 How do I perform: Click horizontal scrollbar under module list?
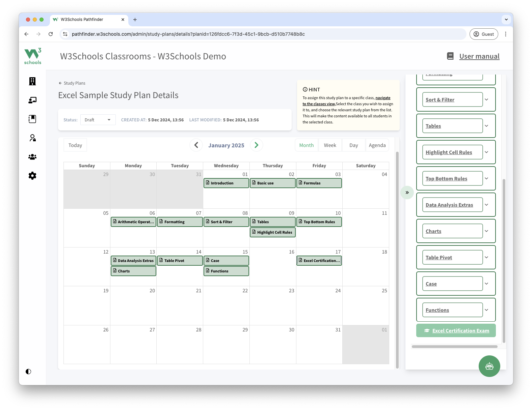tap(454, 347)
